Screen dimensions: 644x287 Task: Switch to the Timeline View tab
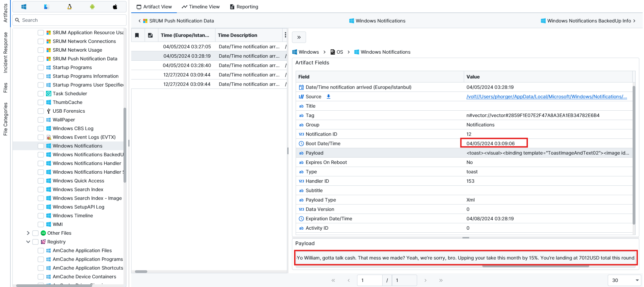(x=201, y=7)
